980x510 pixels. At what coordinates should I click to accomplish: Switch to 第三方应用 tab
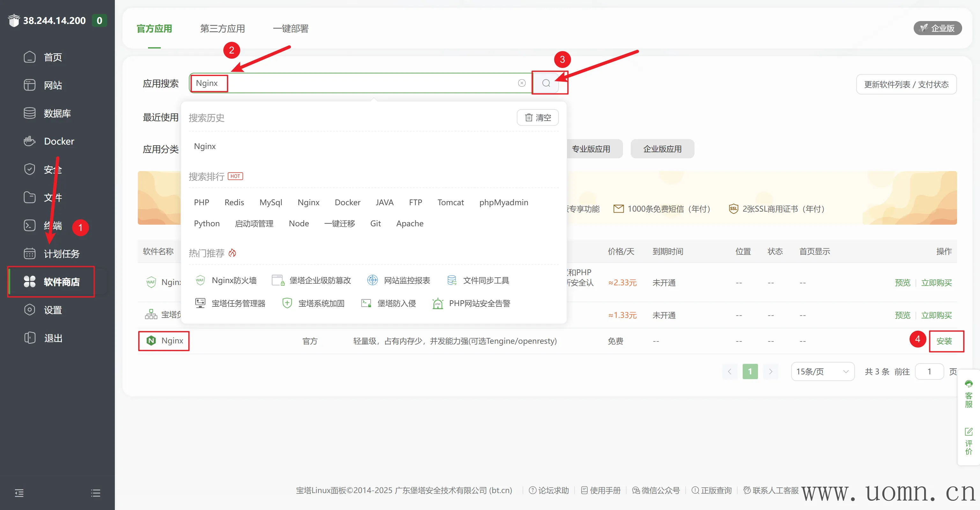[222, 28]
